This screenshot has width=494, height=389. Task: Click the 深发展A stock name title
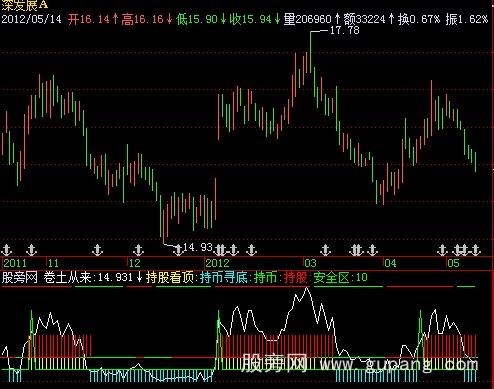pos(24,5)
